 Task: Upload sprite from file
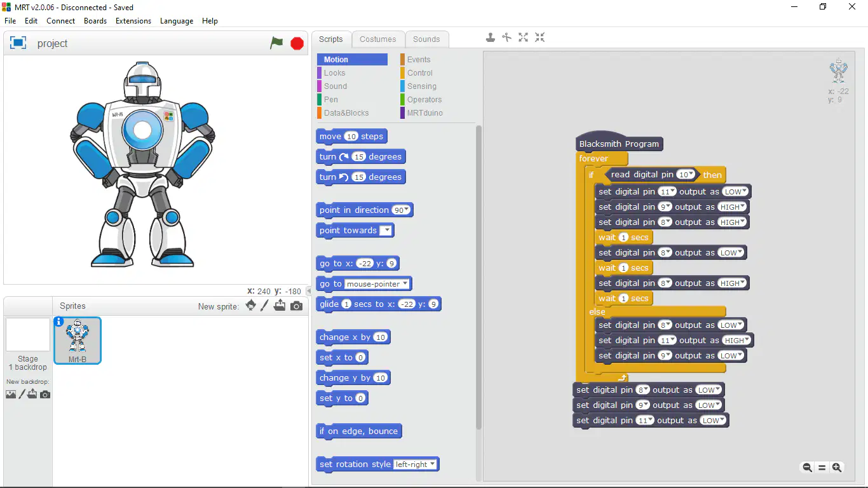click(x=280, y=306)
